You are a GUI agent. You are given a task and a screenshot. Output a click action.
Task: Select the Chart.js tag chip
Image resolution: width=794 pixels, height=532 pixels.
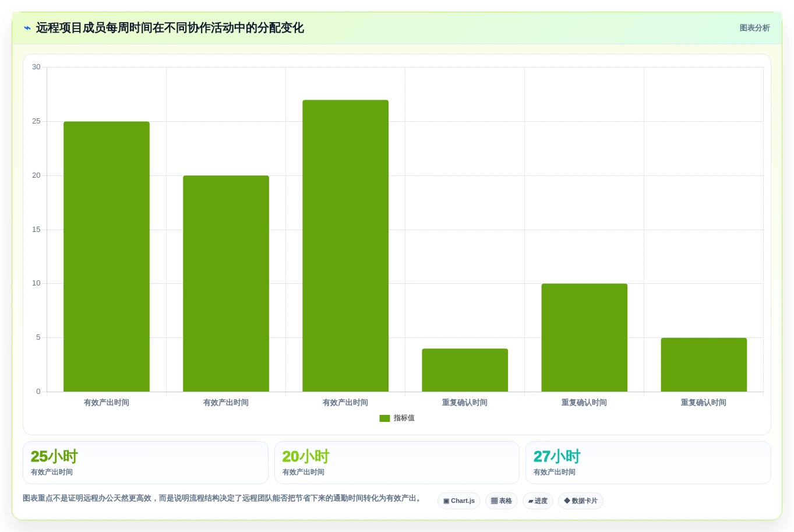(x=459, y=501)
